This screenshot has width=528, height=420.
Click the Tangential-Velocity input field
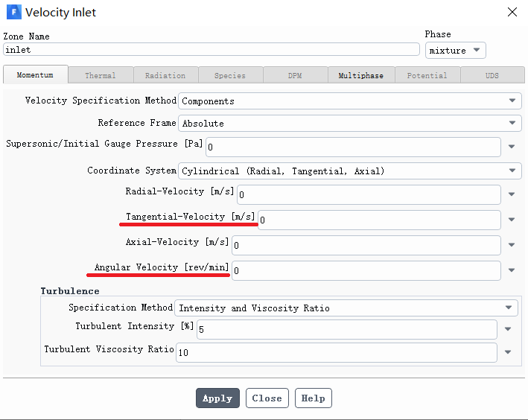tap(379, 220)
